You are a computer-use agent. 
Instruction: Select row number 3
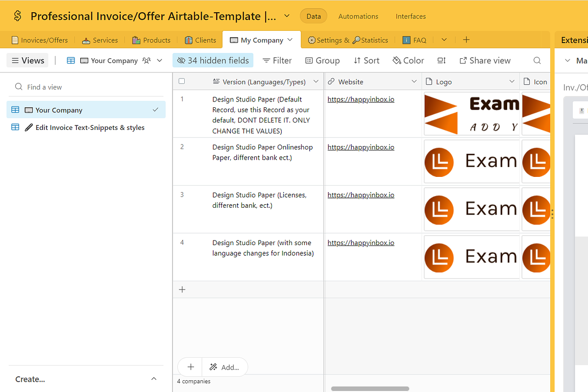(x=182, y=195)
